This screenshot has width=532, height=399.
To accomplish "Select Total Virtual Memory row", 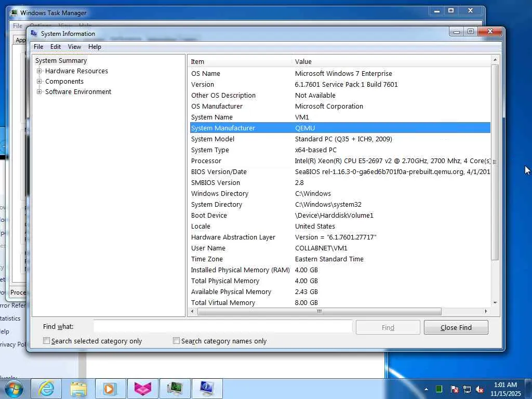I will [x=340, y=302].
